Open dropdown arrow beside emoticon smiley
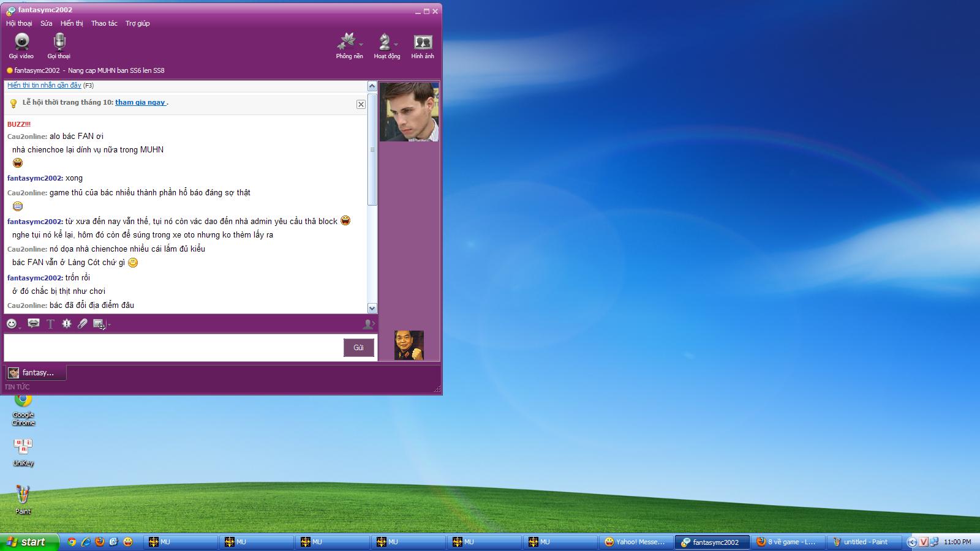Viewport: 980px width, 551px height. coord(20,327)
